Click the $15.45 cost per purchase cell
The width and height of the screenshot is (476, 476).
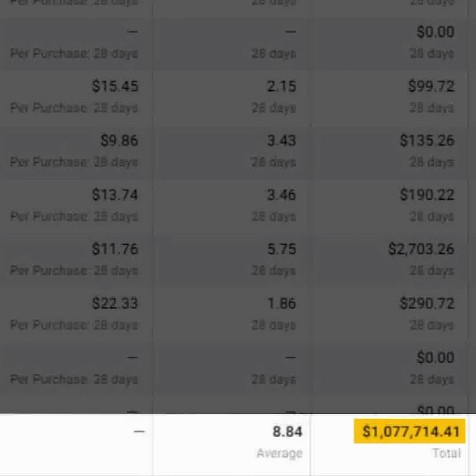115,86
